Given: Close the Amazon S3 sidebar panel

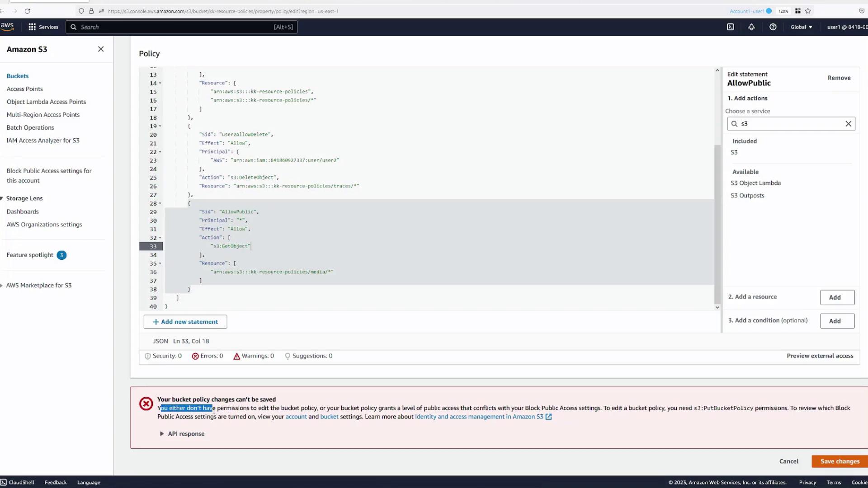Looking at the screenshot, I should 101,49.
